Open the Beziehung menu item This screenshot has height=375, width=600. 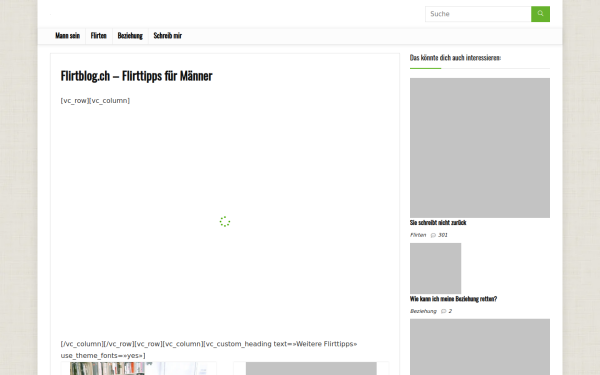pos(130,36)
